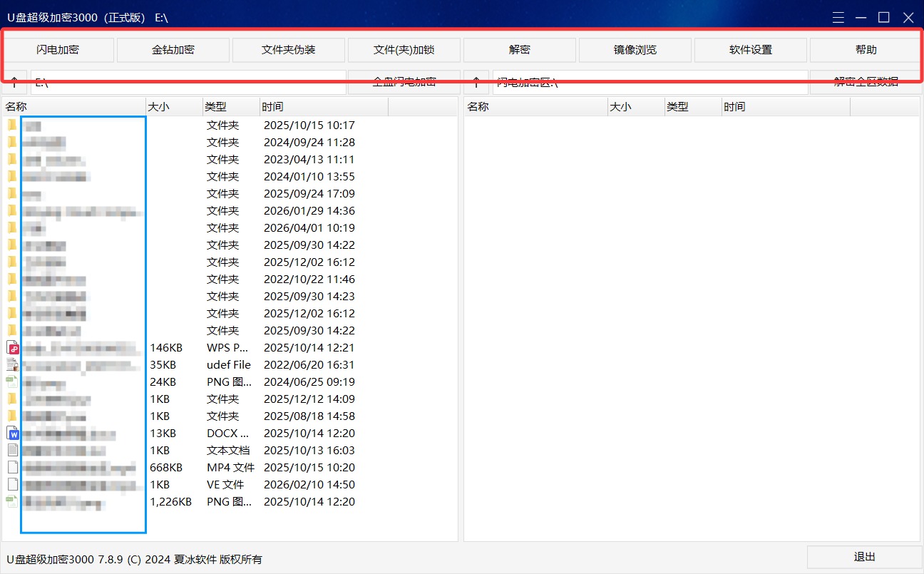The image size is (924, 574).
Task: Select the folder icon dated 2022/10/22 11:46
Action: coord(12,279)
